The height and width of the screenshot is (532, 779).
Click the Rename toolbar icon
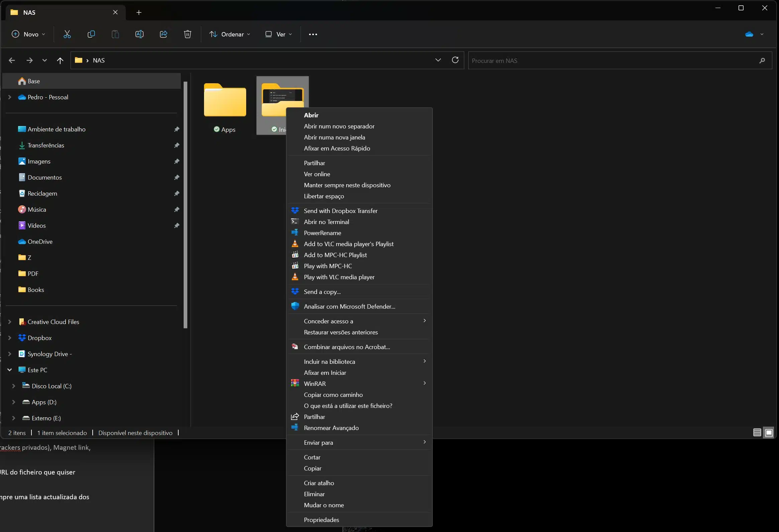[139, 34]
